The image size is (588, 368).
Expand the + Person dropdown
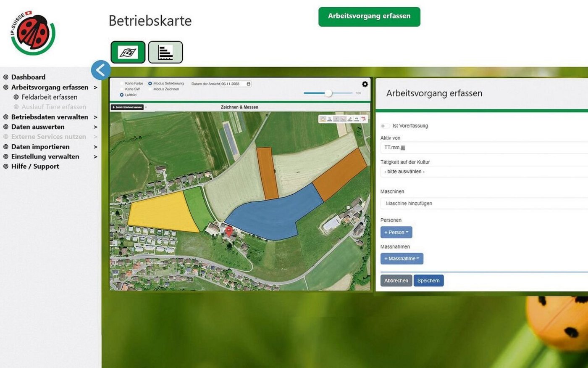pos(396,232)
